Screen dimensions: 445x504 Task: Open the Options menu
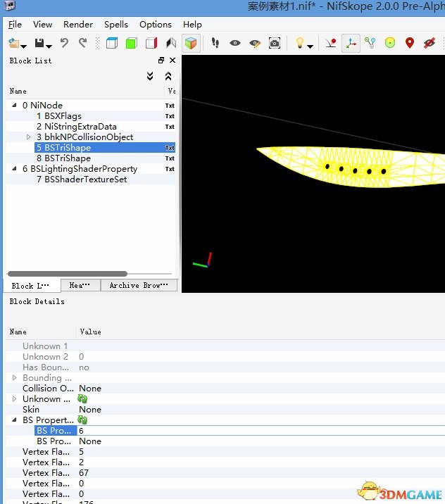[156, 25]
